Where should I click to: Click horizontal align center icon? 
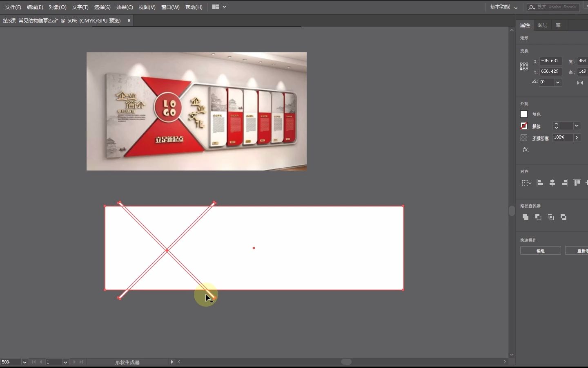point(552,183)
